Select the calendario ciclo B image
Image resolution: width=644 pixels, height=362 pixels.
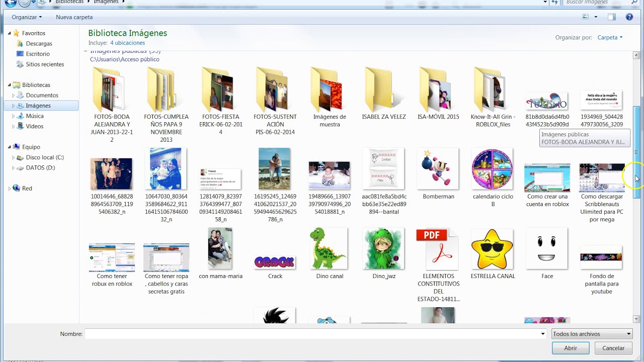coord(493,177)
